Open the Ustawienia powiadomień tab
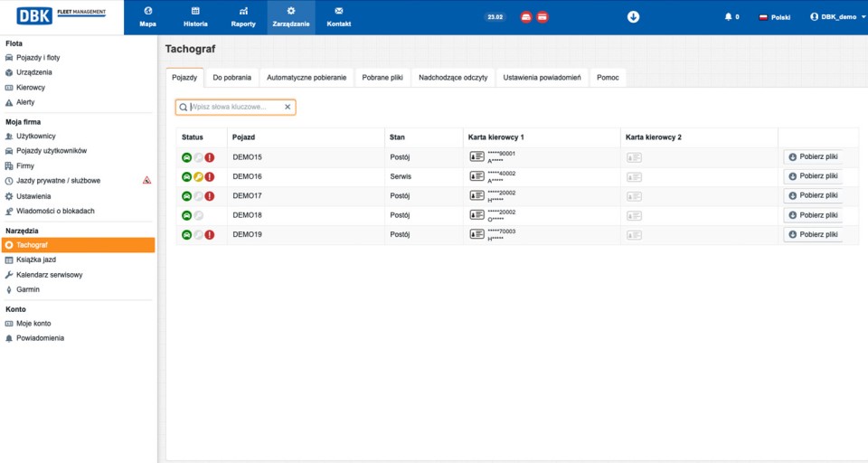Image resolution: width=868 pixels, height=463 pixels. (542, 78)
